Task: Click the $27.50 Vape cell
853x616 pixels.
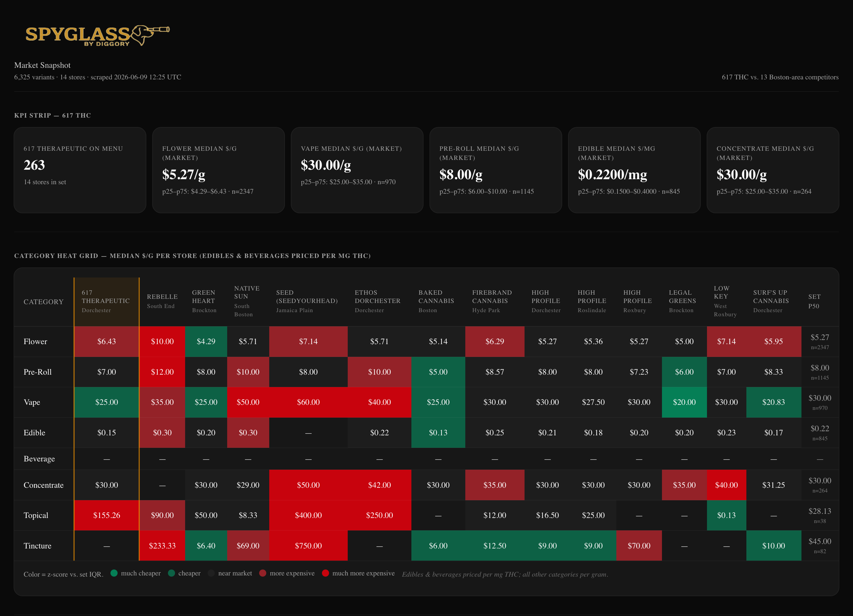Action: click(593, 402)
